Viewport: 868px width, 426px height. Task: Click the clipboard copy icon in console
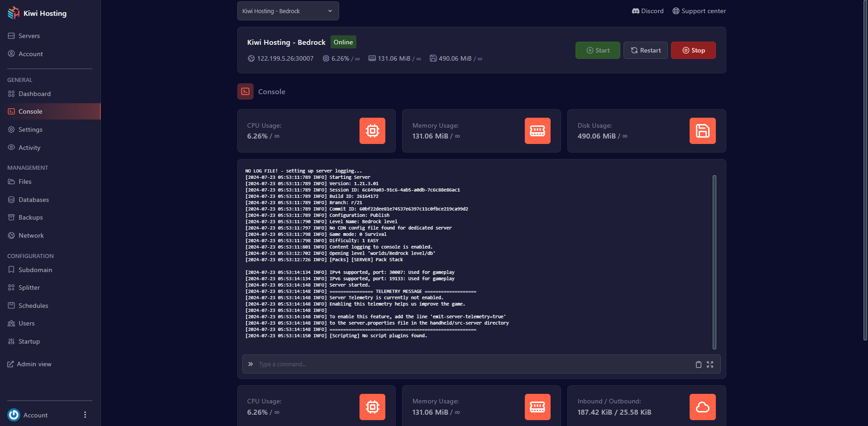click(698, 364)
